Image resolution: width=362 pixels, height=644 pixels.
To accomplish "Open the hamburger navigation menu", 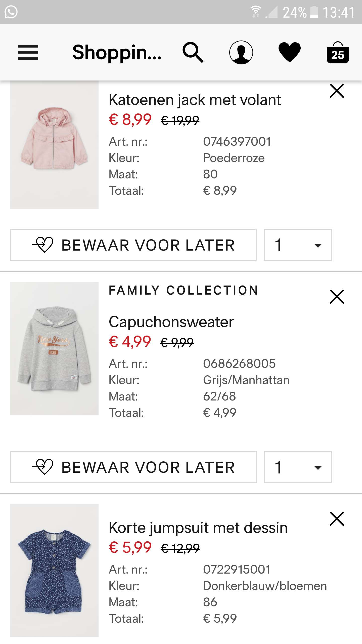I will (28, 52).
